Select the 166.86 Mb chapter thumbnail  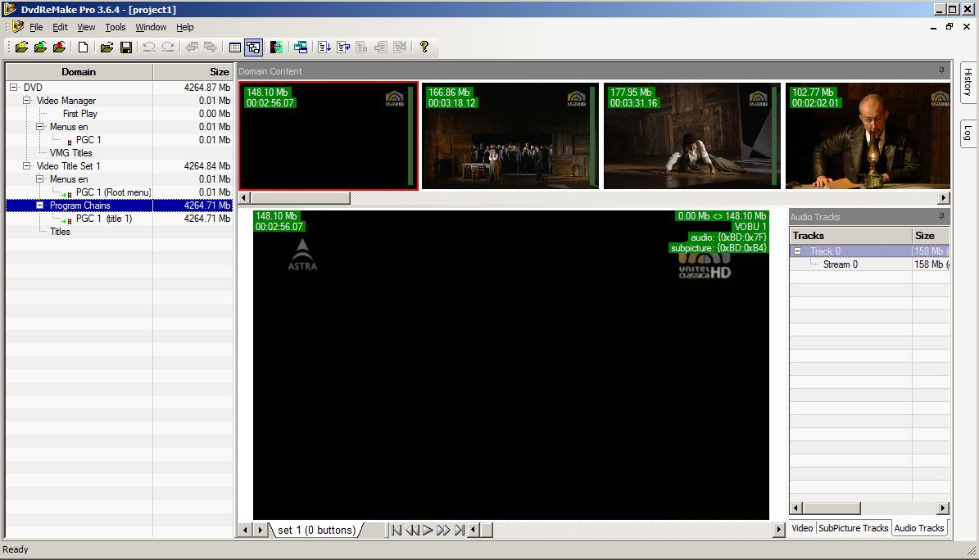[x=510, y=136]
